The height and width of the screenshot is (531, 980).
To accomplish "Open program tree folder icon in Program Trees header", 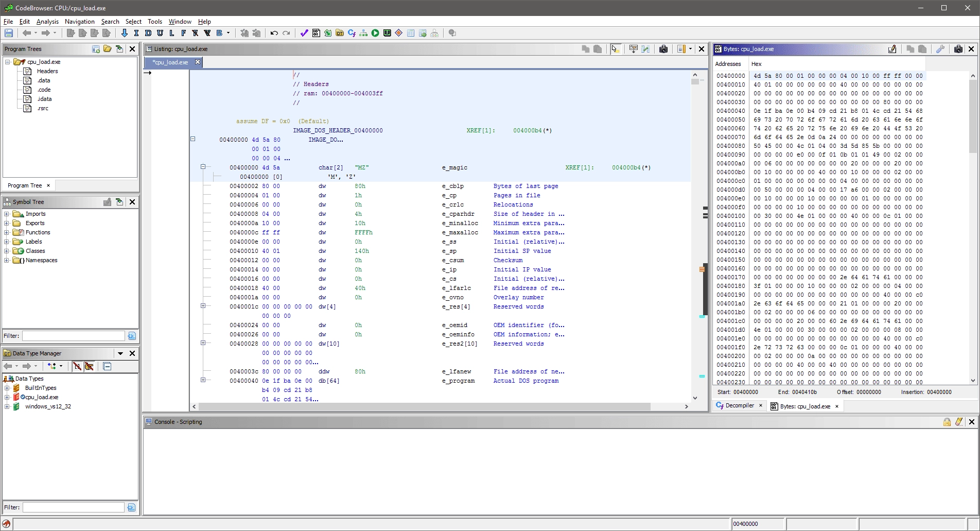I will pyautogui.click(x=107, y=49).
